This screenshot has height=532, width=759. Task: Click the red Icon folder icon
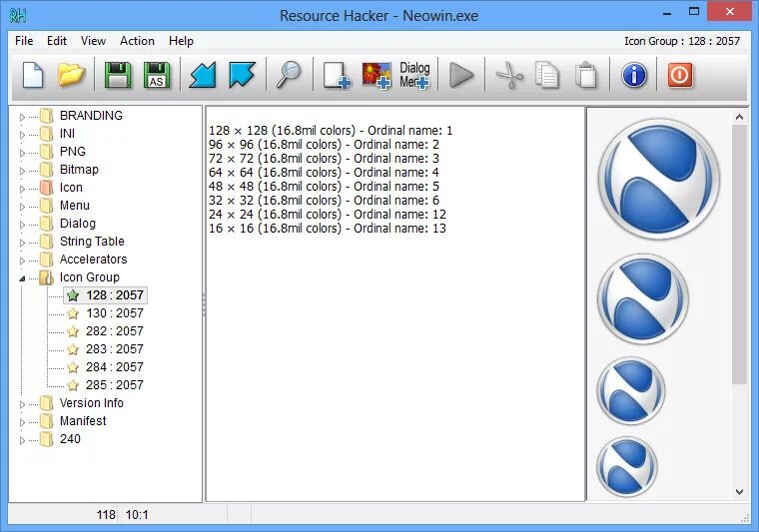click(47, 188)
